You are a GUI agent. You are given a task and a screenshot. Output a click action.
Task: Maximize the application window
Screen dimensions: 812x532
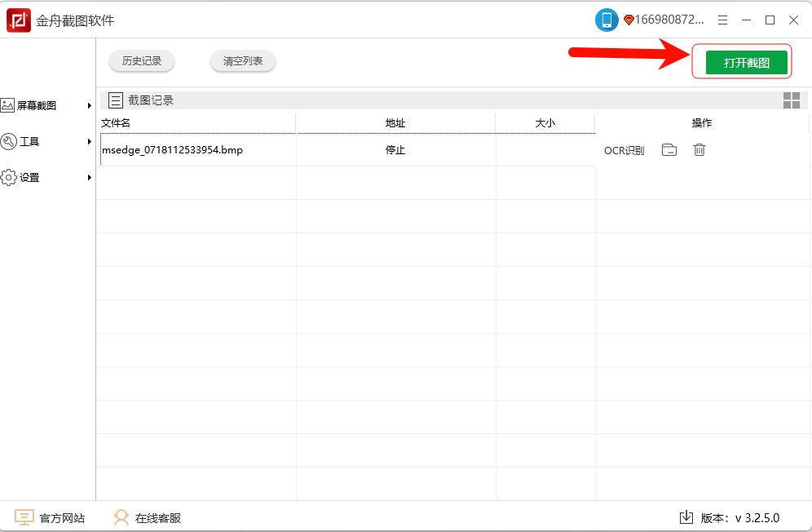pyautogui.click(x=770, y=20)
